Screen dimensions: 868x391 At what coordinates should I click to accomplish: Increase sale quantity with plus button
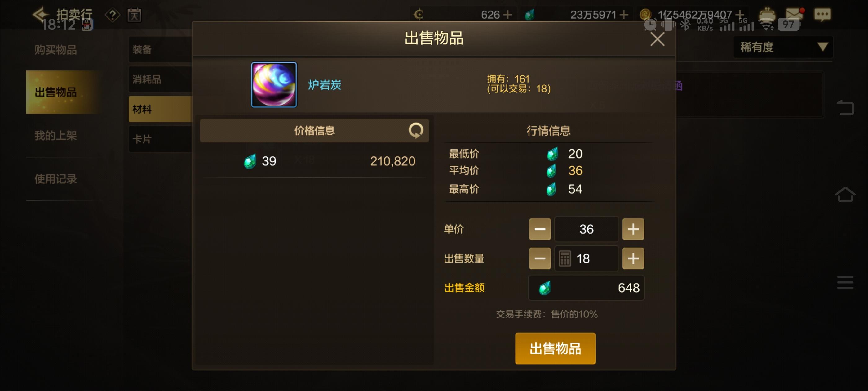pyautogui.click(x=633, y=258)
